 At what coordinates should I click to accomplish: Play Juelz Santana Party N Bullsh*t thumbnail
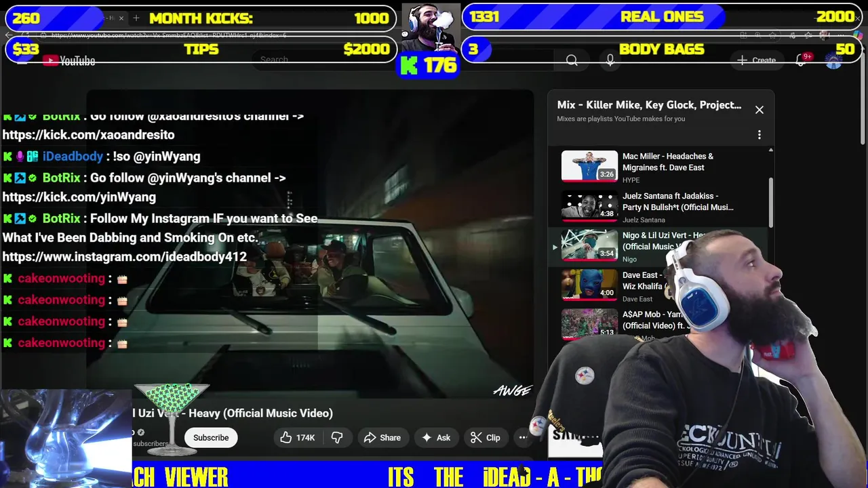589,206
